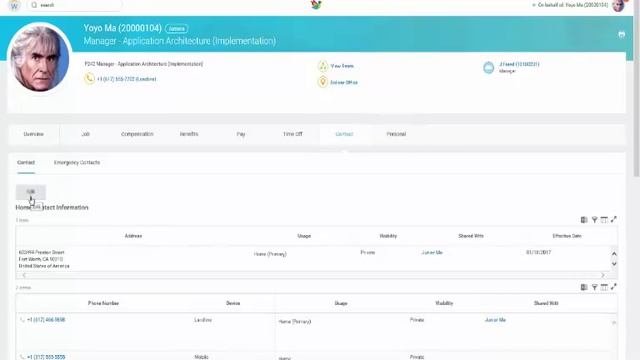
Task: Select the Emergency Contacts sub-tab
Action: click(x=77, y=163)
